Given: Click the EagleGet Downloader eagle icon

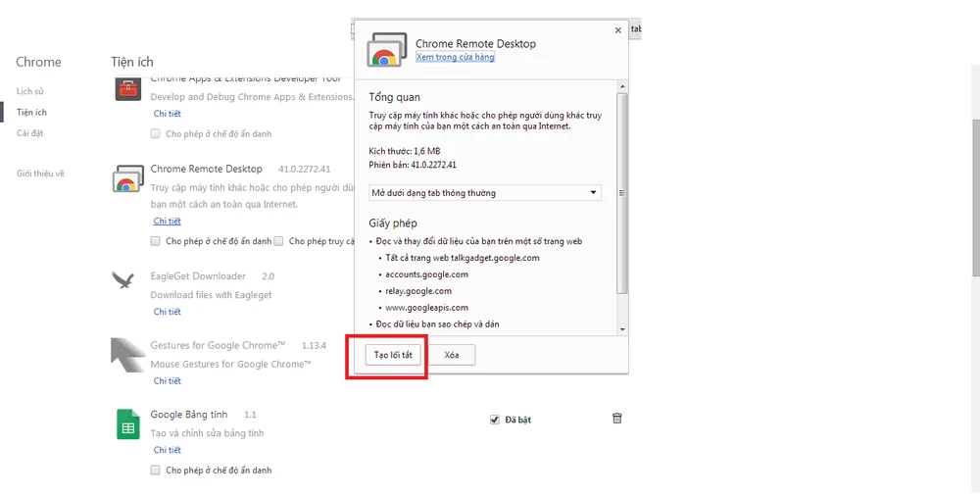Looking at the screenshot, I should pos(123,281).
